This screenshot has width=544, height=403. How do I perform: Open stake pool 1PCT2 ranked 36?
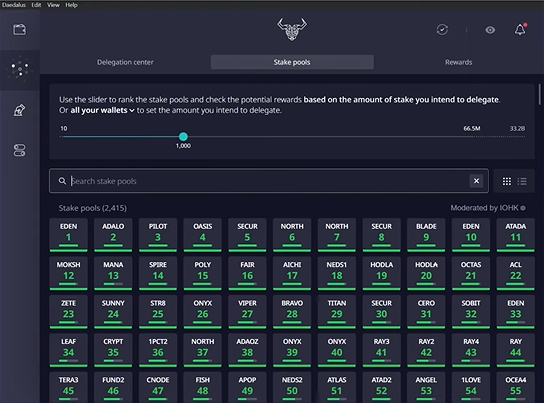point(158,350)
